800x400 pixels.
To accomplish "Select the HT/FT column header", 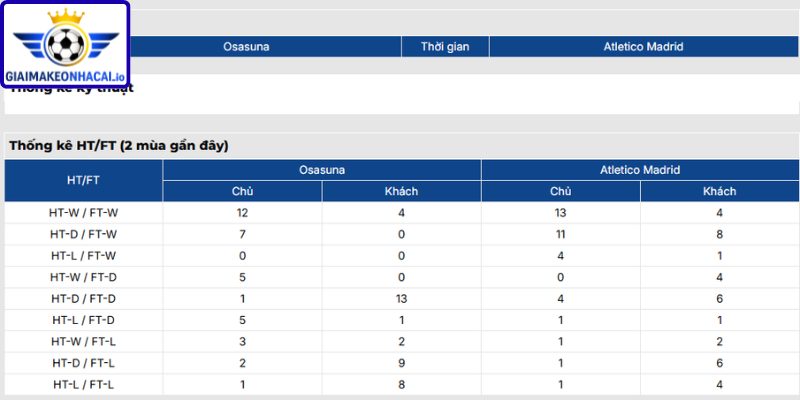I will pos(83,180).
